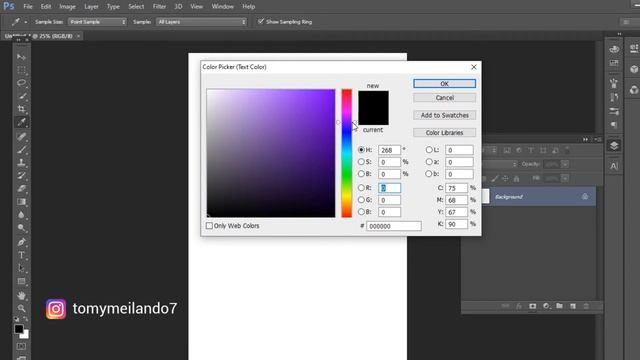Open Color Libraries from the dialog

pyautogui.click(x=444, y=133)
